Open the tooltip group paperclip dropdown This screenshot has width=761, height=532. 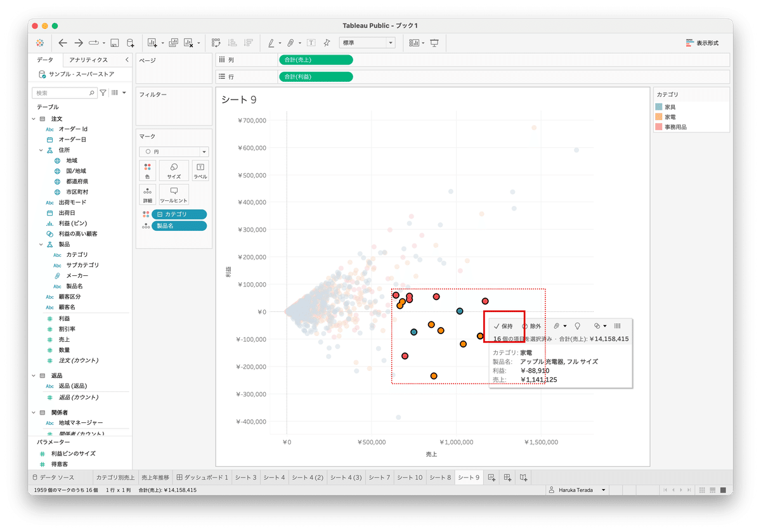pyautogui.click(x=559, y=326)
